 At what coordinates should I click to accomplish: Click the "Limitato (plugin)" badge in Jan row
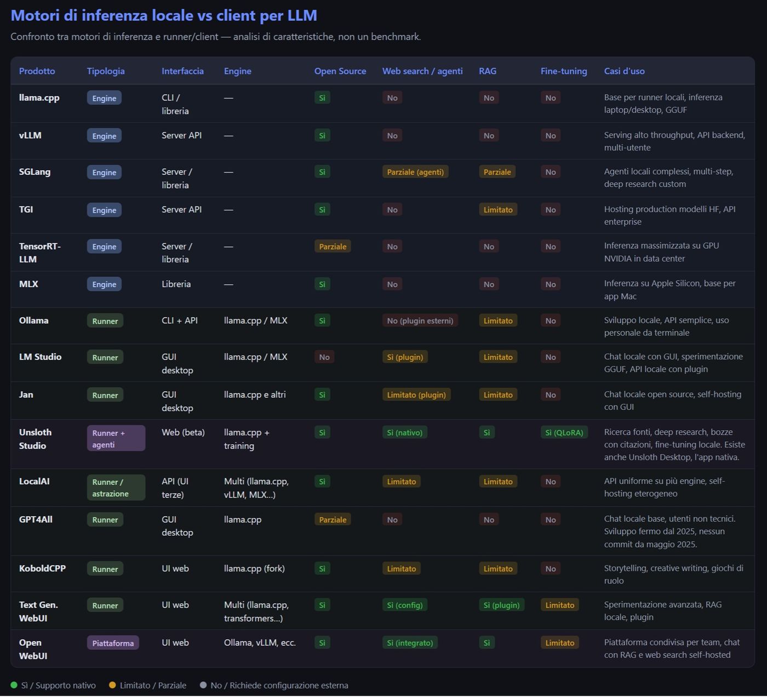[416, 395]
